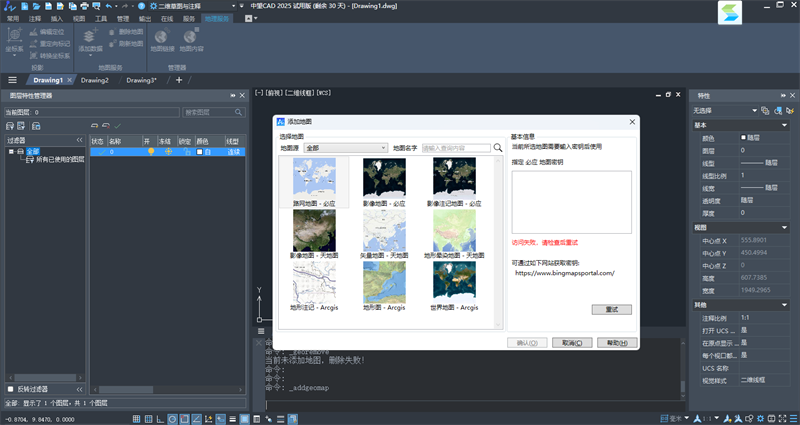Click the 坐标系 coordinate system ribbon icon
The image size is (800, 425).
pyautogui.click(x=14, y=40)
